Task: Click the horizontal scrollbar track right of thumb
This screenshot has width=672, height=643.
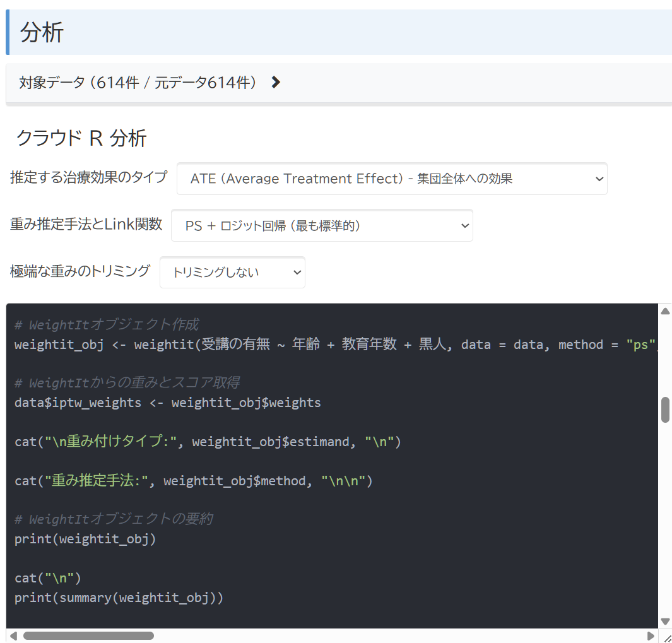Action: [404, 635]
